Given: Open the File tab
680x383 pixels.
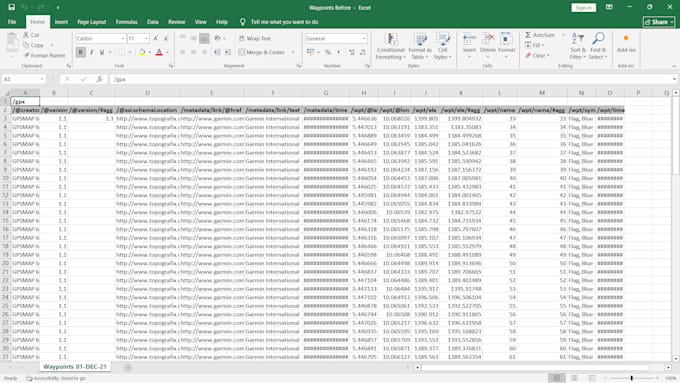Looking at the screenshot, I should pos(12,22).
